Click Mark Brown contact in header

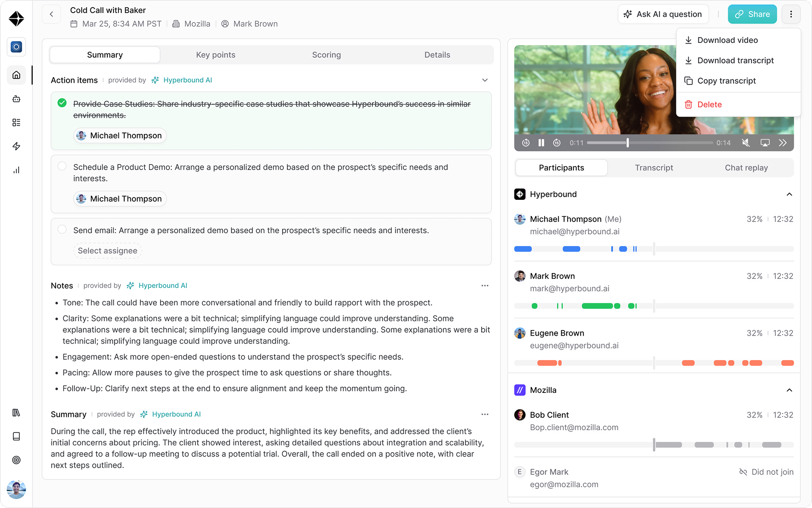click(250, 24)
